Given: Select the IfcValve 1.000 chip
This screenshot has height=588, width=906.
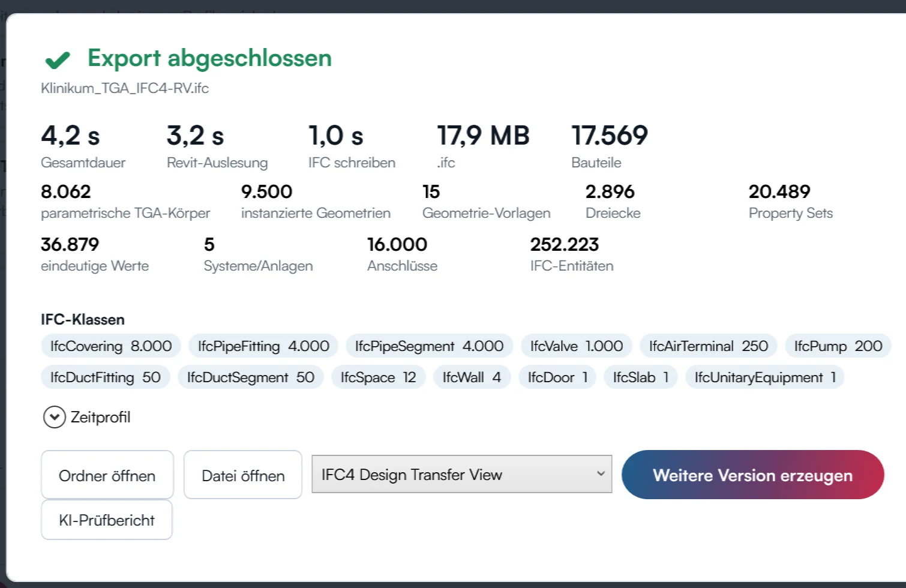Looking at the screenshot, I should point(577,346).
